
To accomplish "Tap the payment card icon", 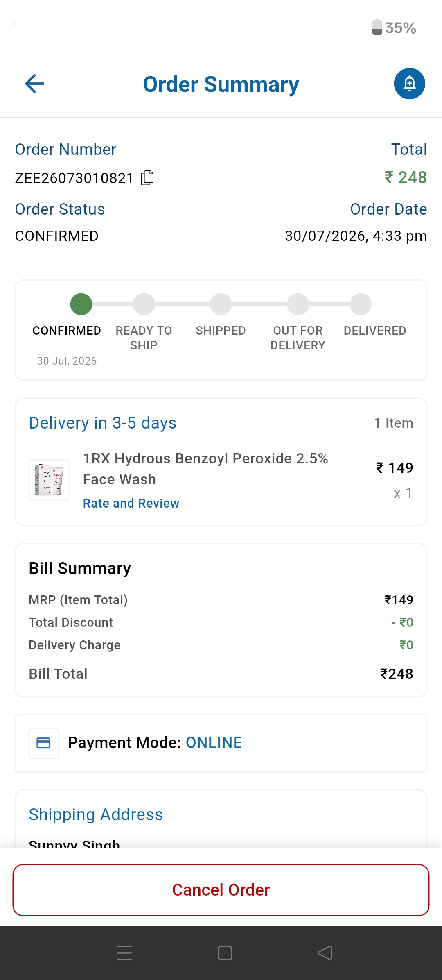I will (x=43, y=743).
